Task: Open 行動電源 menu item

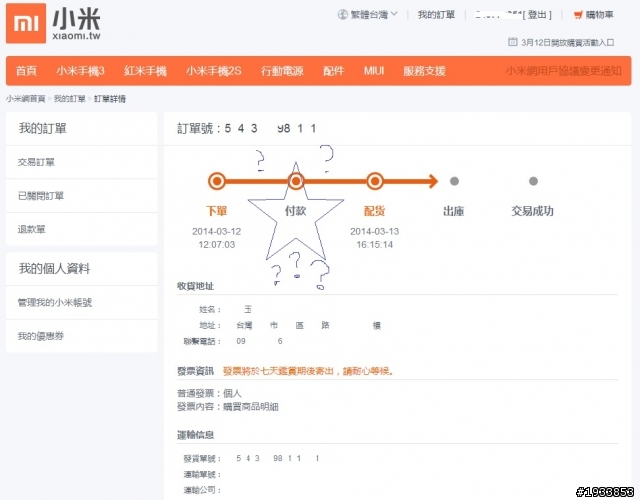Action: (x=282, y=71)
